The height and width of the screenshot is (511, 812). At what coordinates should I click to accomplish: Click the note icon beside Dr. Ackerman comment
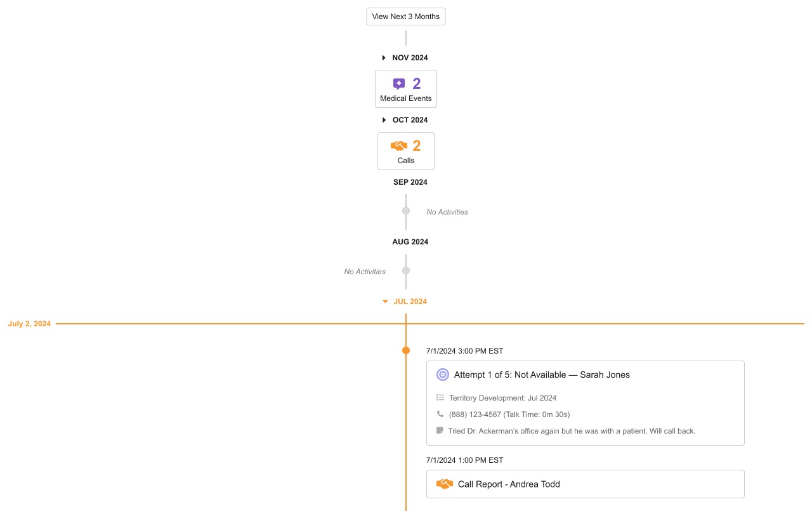[x=440, y=430]
